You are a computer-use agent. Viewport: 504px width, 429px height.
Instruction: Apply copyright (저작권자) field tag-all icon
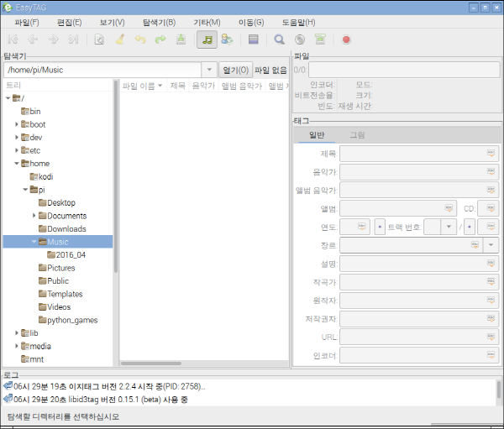tap(491, 318)
